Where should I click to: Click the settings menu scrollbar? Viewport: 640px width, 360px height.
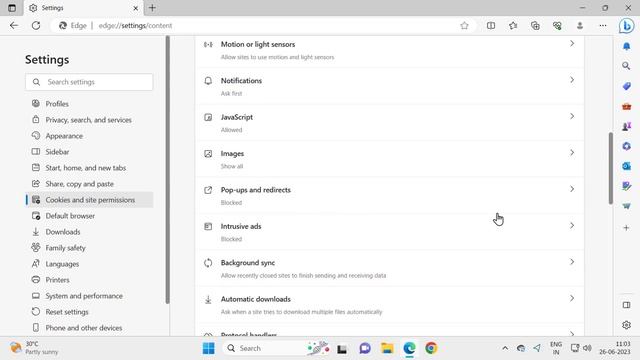167,169
